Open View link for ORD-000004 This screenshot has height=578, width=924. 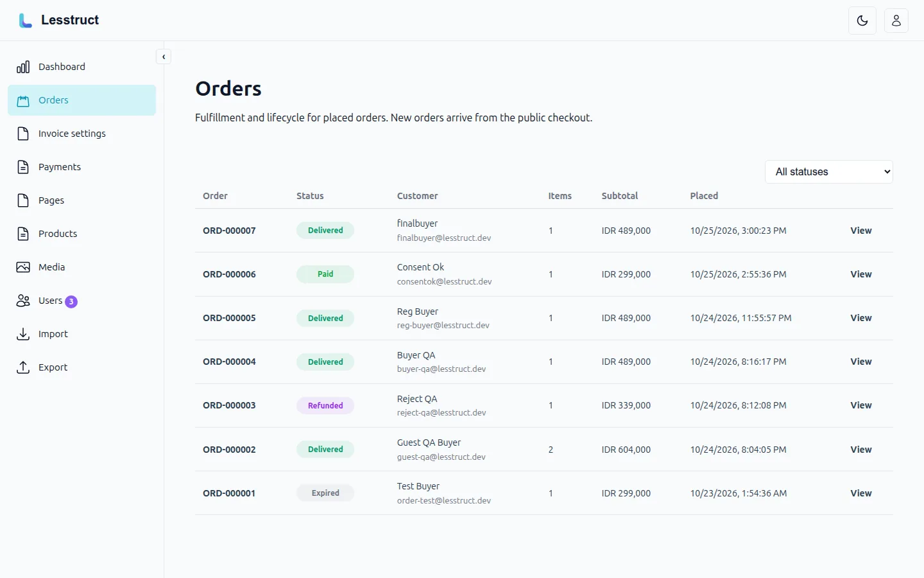coord(861,362)
